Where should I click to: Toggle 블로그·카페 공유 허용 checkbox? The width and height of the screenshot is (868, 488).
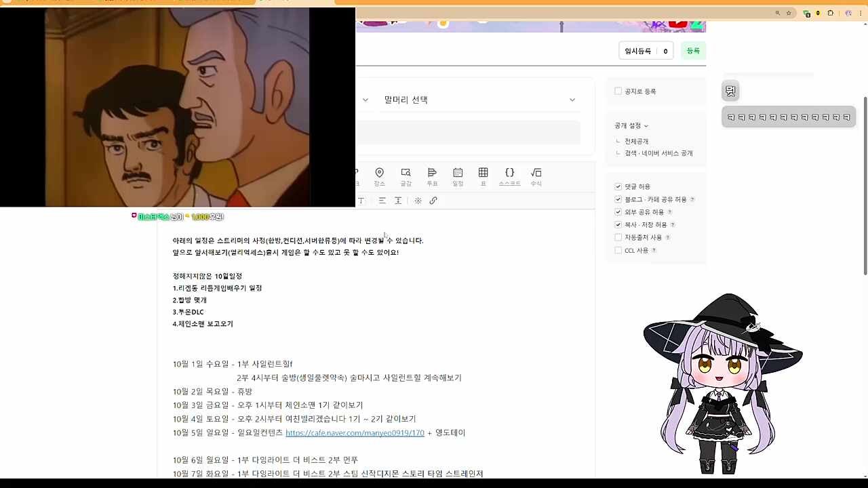click(x=618, y=199)
